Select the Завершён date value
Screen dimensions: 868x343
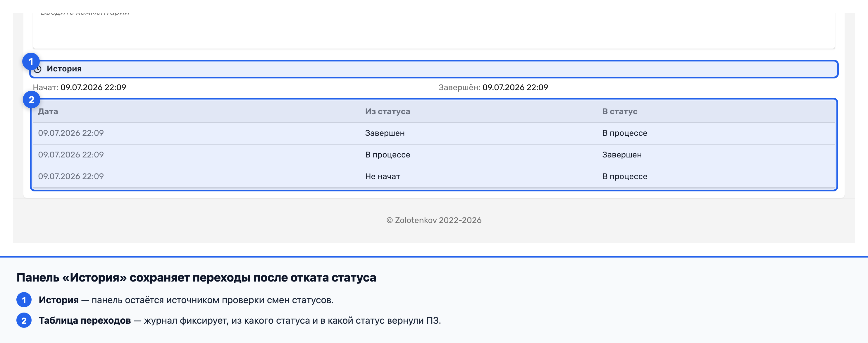click(515, 87)
